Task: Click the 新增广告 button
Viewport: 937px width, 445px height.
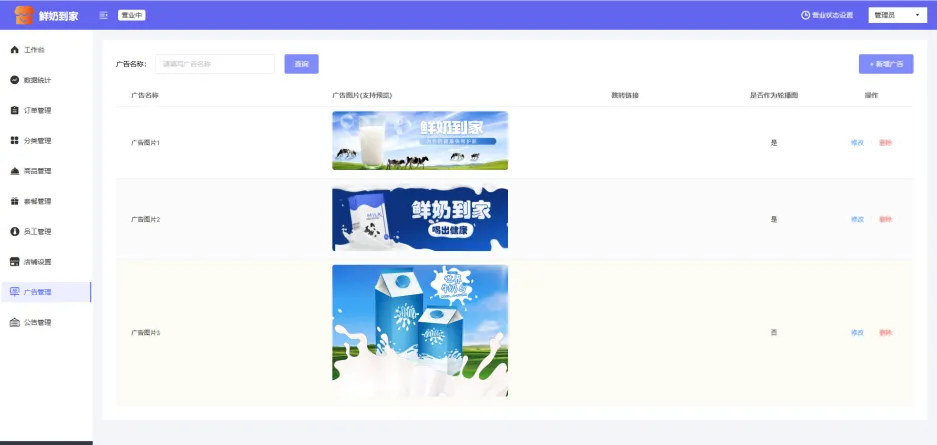Action: tap(885, 64)
